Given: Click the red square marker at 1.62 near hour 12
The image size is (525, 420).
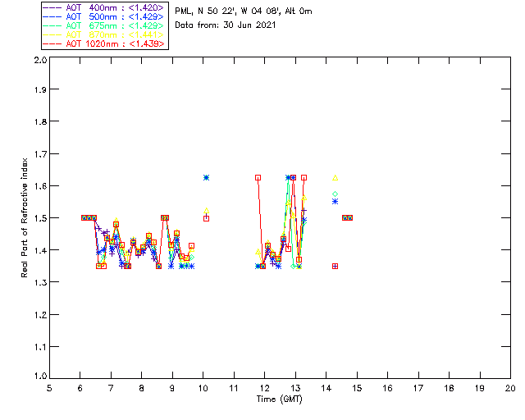Looking at the screenshot, I should pos(258,177).
